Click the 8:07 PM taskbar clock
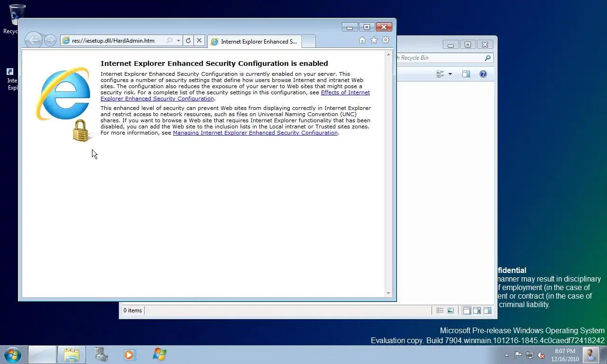 pos(564,355)
